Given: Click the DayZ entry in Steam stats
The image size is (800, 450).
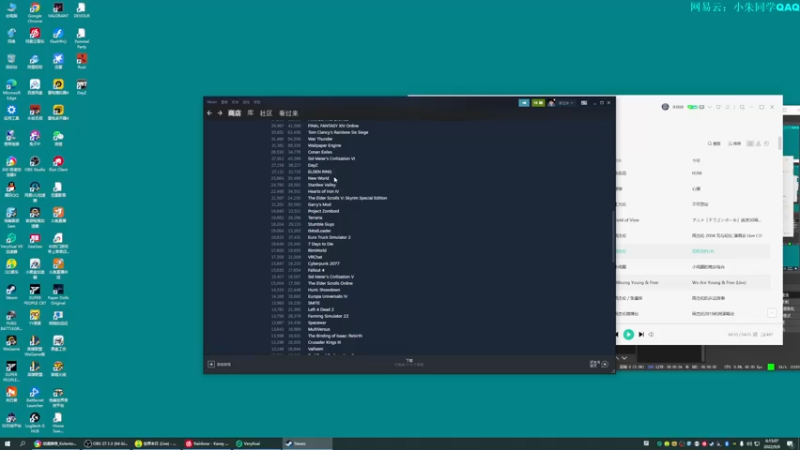Looking at the screenshot, I should (x=313, y=165).
